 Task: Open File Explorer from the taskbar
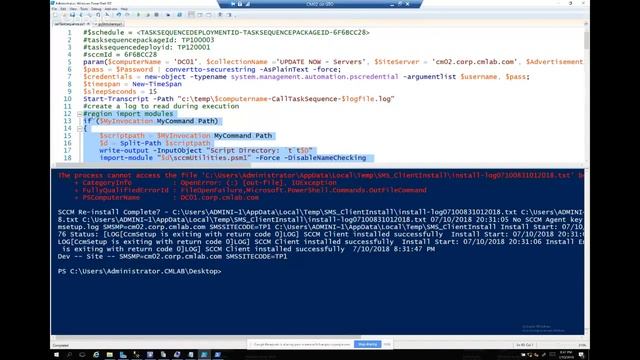tap(109, 355)
